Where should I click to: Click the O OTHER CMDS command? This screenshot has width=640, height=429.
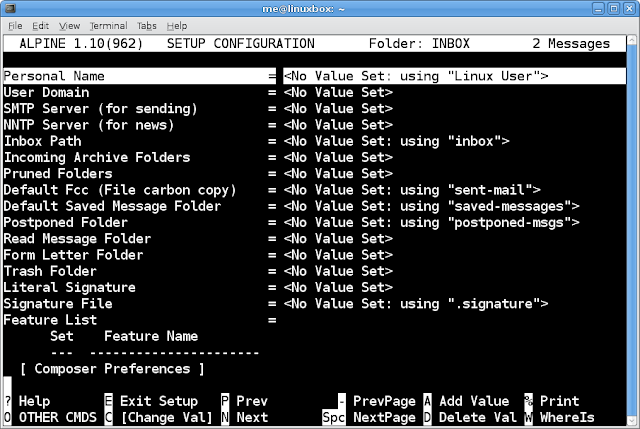pos(51,418)
